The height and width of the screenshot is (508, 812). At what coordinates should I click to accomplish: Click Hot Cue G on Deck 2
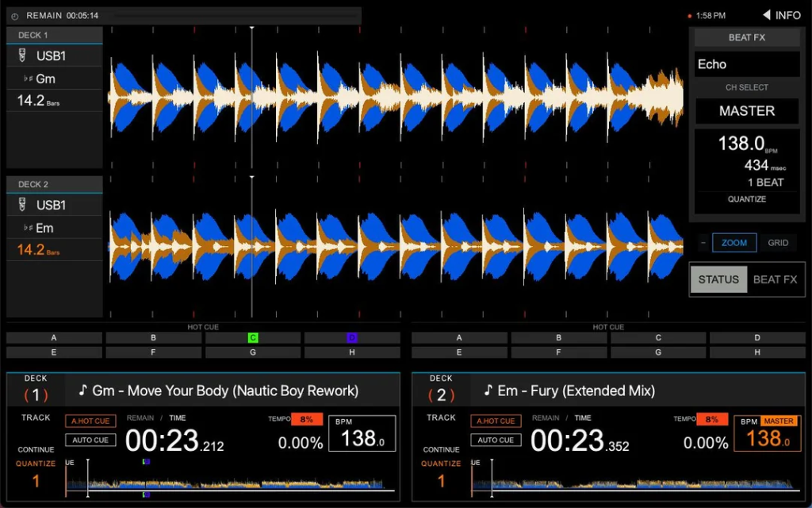tap(658, 352)
